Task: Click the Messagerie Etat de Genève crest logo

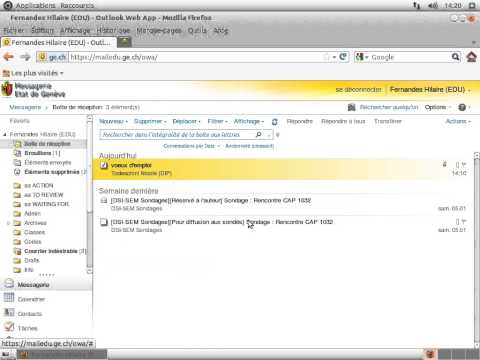Action: [7, 89]
